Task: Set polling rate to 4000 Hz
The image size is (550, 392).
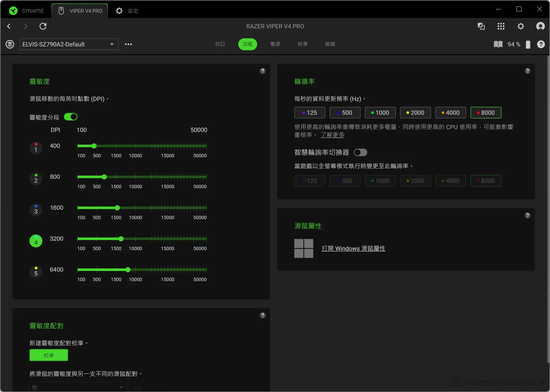Action: 451,112
